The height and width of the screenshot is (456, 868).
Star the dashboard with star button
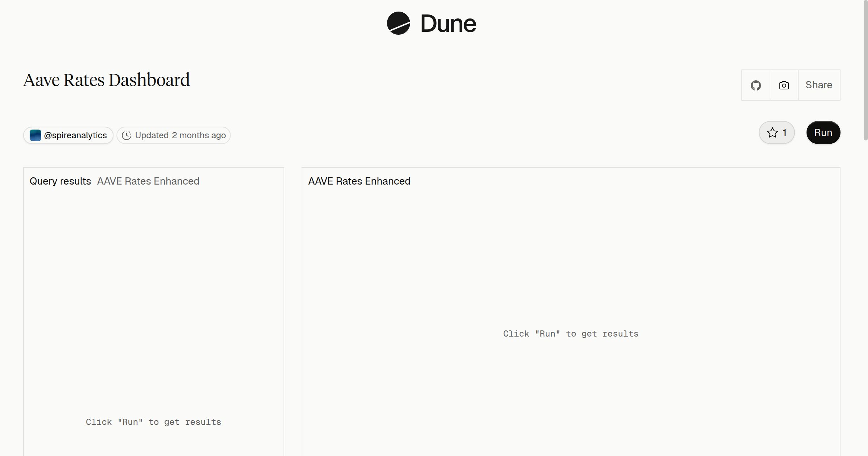click(776, 132)
